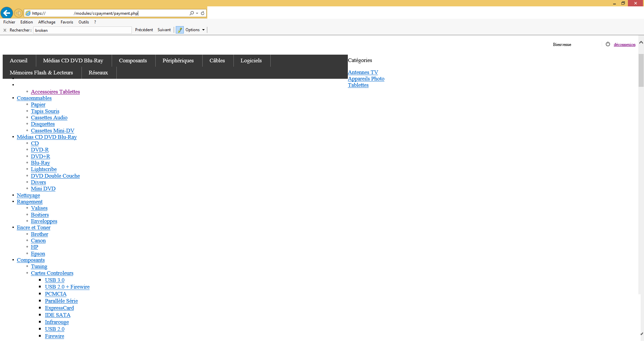
Task: Click the Suivant find button
Action: coord(164,30)
